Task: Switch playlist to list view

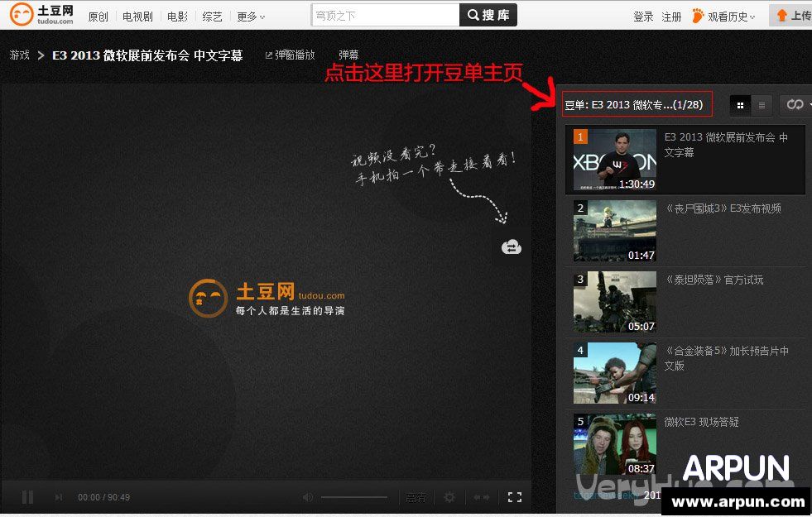Action: [761, 105]
